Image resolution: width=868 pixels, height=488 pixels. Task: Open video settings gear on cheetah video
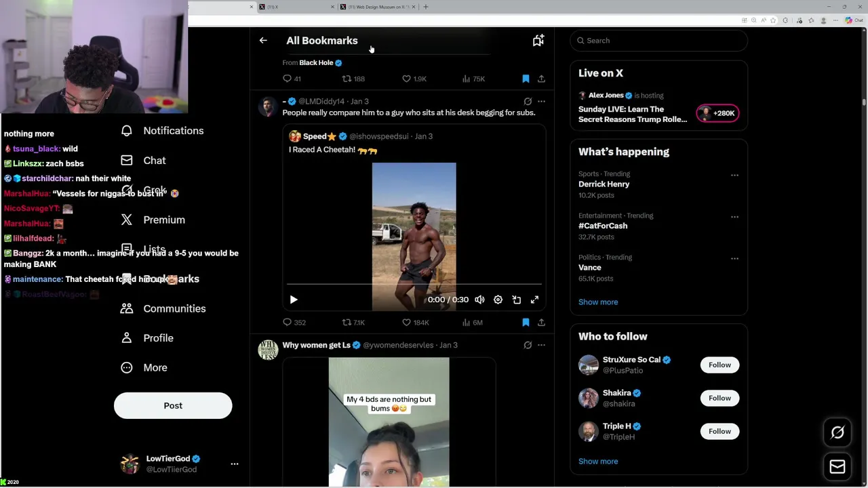click(498, 300)
